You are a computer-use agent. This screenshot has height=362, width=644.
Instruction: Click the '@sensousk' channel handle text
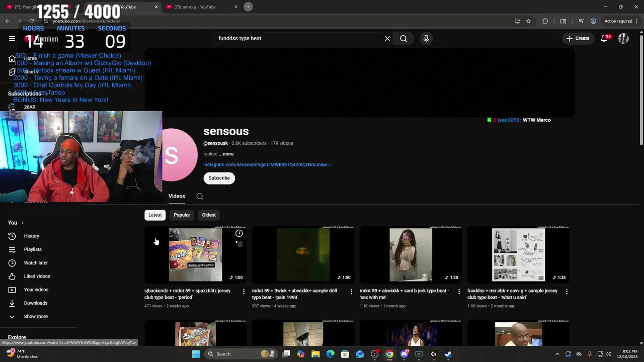[x=215, y=143]
